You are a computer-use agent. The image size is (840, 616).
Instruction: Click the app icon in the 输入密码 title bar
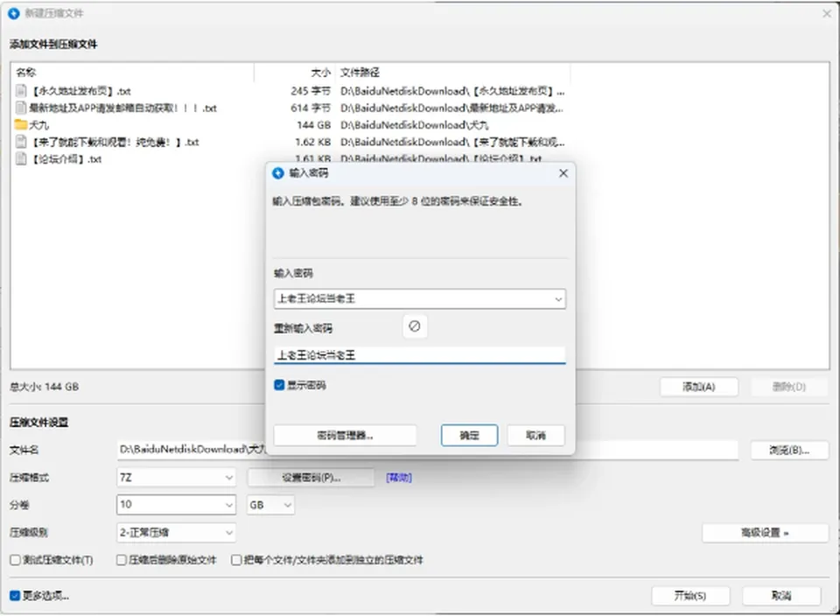click(x=278, y=173)
